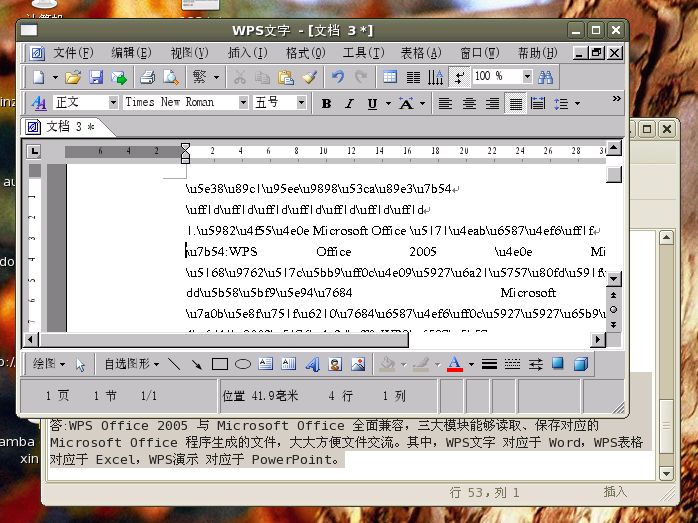Image resolution: width=698 pixels, height=523 pixels.
Task: Open the Print Preview icon
Action: click(x=170, y=77)
